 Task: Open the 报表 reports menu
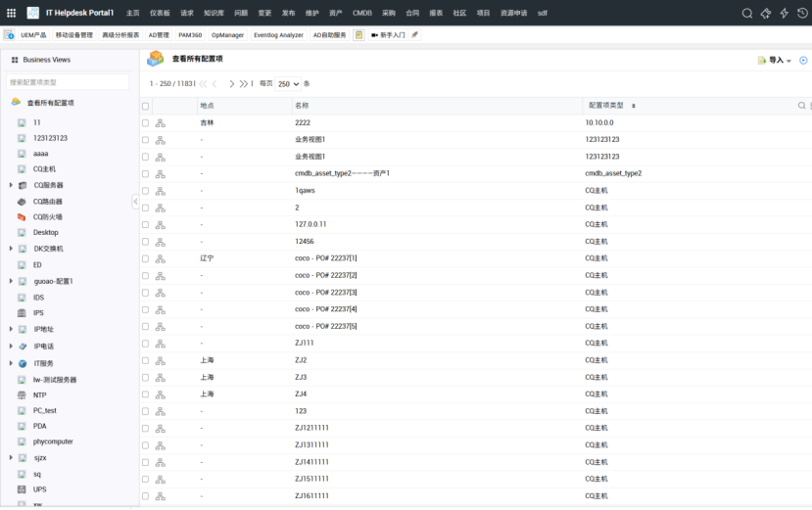[436, 14]
